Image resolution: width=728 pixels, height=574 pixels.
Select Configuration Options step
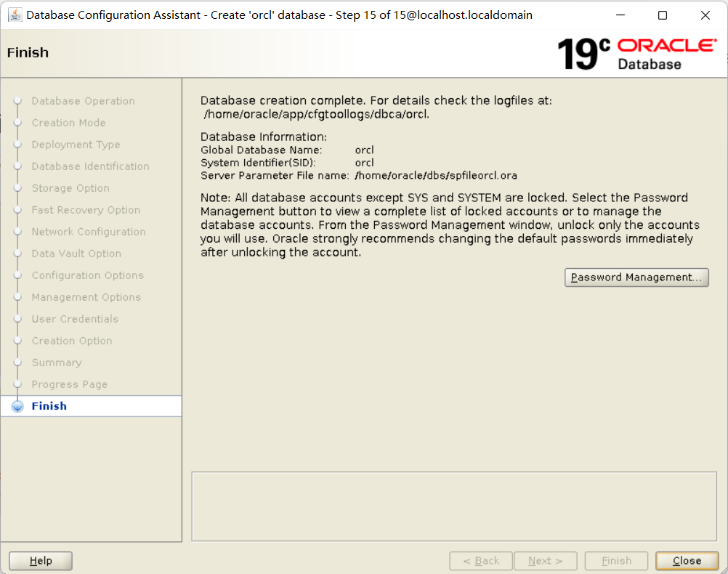pyautogui.click(x=88, y=275)
